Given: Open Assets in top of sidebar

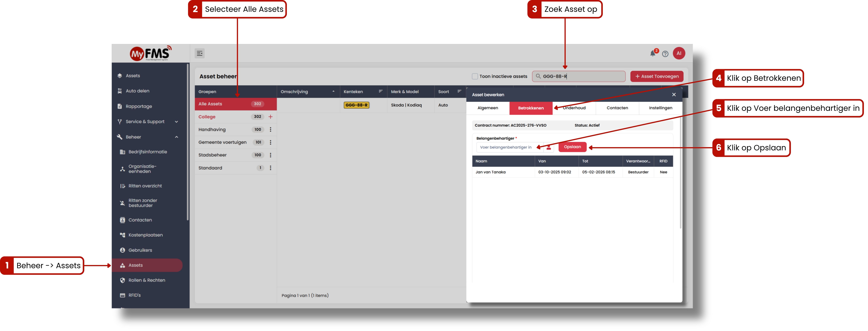Looking at the screenshot, I should point(133,76).
